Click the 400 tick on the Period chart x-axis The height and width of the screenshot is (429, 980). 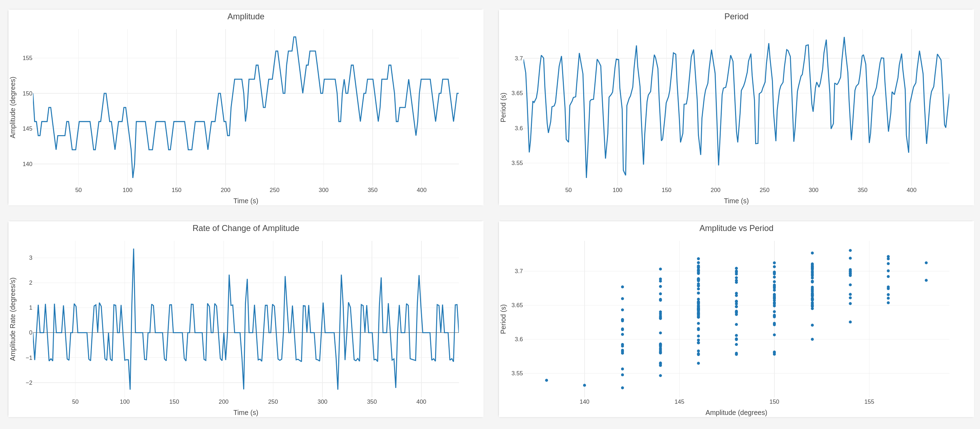point(911,190)
